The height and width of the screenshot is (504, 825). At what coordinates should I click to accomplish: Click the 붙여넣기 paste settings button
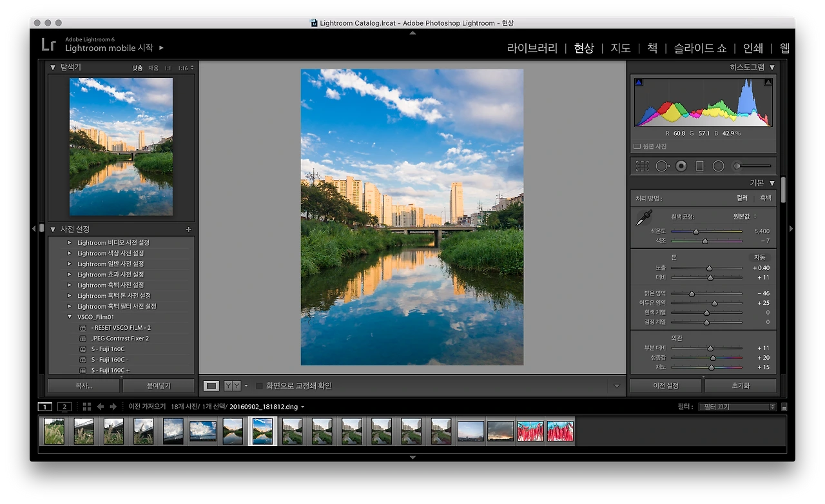point(159,386)
